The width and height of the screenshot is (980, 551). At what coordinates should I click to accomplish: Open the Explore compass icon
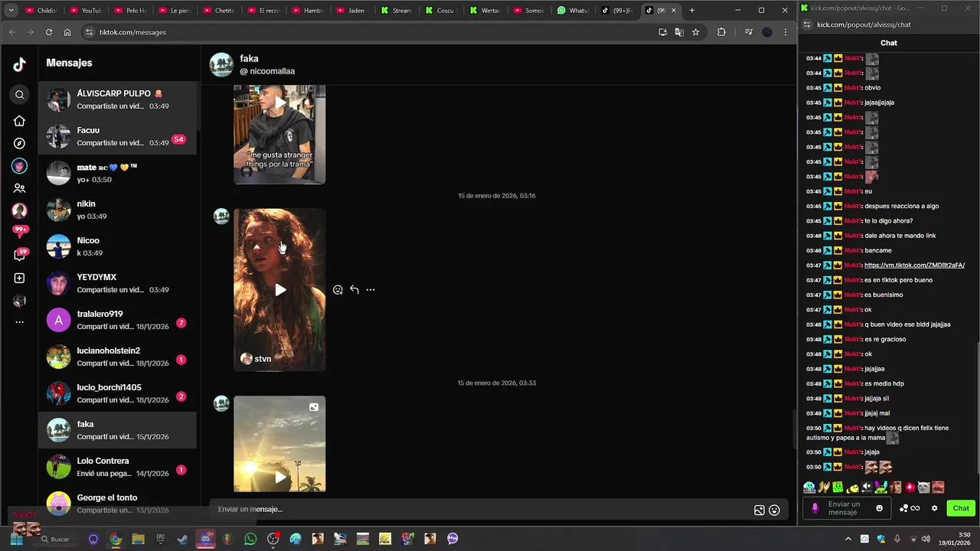(x=19, y=143)
